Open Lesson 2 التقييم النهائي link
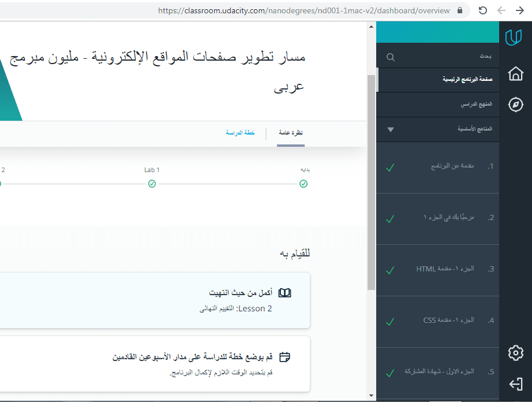Screen dimensions: 532x402 click(x=236, y=308)
